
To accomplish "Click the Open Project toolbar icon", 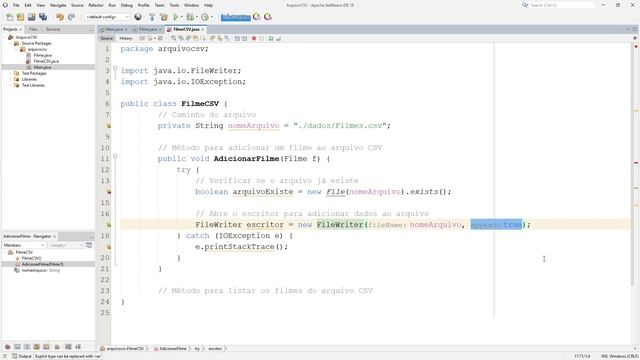I will pyautogui.click(x=31, y=17).
